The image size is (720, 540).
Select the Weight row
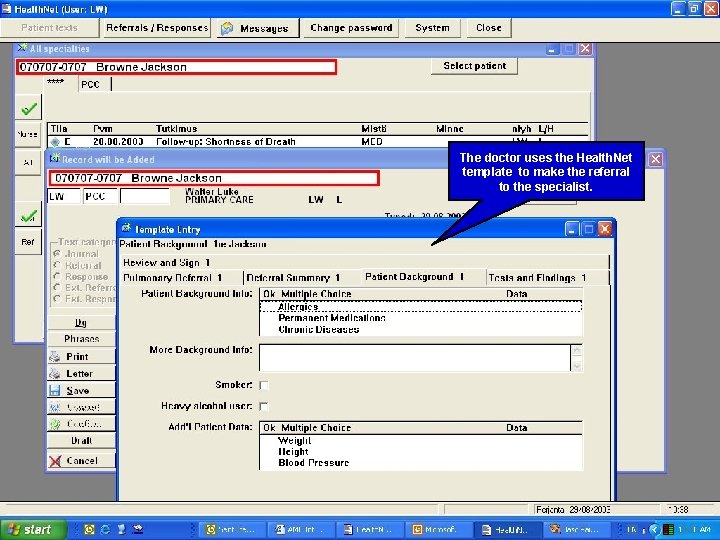[x=421, y=440]
